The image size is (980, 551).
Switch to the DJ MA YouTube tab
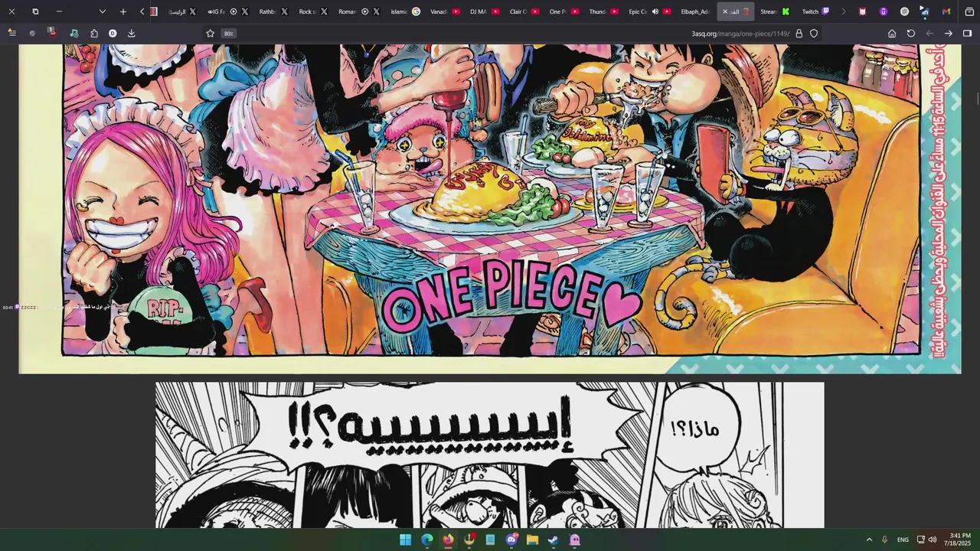pos(484,11)
